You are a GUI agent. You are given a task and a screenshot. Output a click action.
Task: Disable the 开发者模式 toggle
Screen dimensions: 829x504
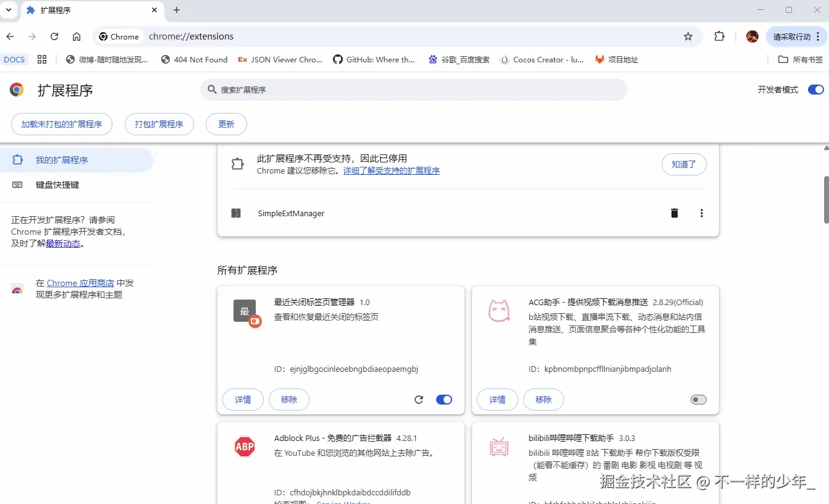(815, 90)
